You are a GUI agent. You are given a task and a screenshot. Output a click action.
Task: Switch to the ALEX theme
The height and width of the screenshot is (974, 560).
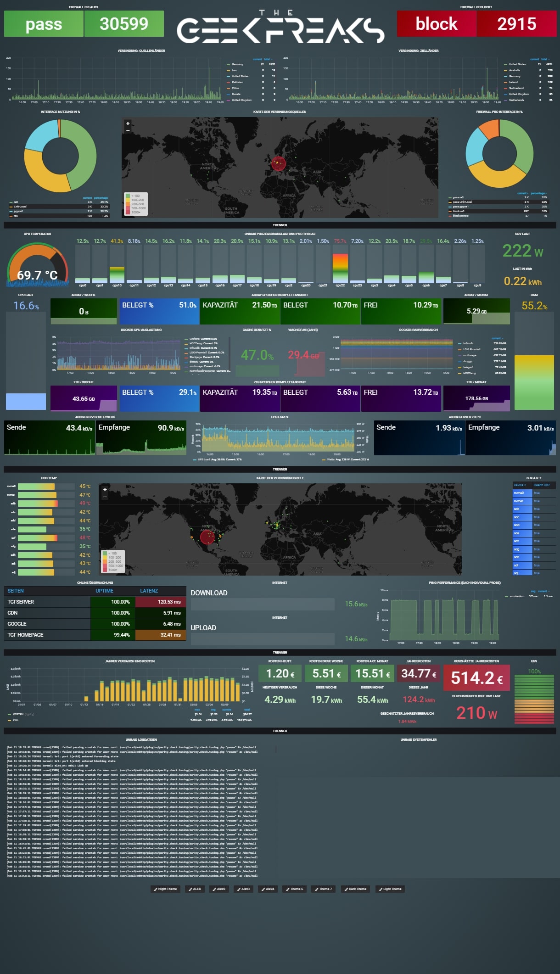[195, 889]
